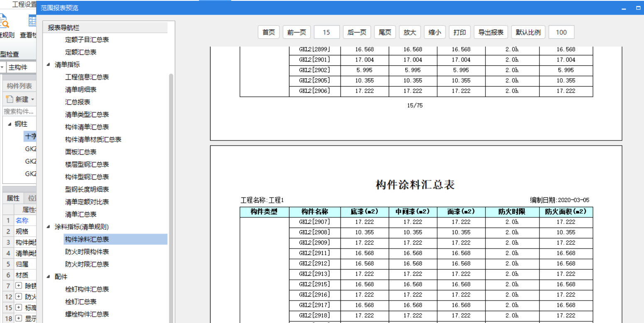Open the 主构件 combo box
This screenshot has width=644, height=323.
22,67
